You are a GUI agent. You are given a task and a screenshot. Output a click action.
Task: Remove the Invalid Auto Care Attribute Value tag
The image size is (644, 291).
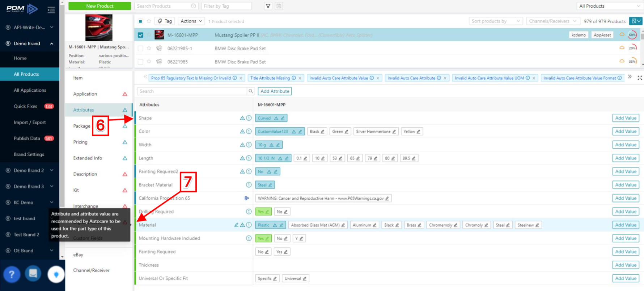point(378,78)
